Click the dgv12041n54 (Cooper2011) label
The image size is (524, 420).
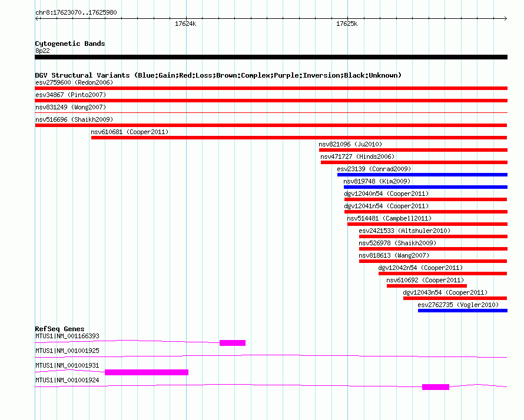pyautogui.click(x=386, y=206)
